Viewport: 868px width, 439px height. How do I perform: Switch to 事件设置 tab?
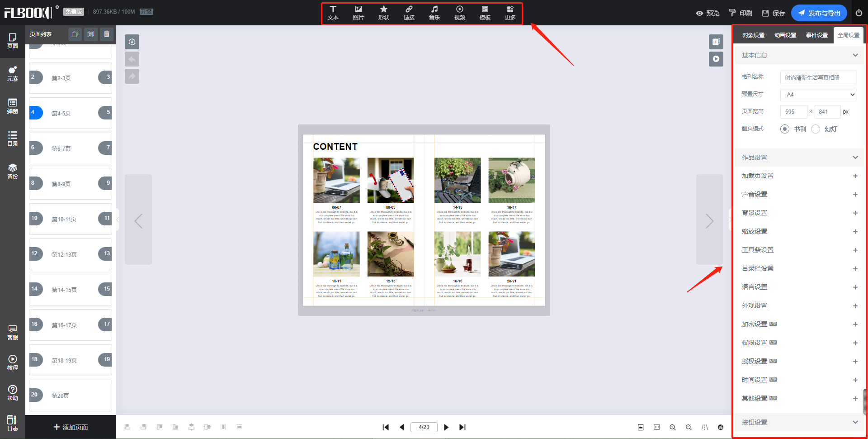coord(817,35)
